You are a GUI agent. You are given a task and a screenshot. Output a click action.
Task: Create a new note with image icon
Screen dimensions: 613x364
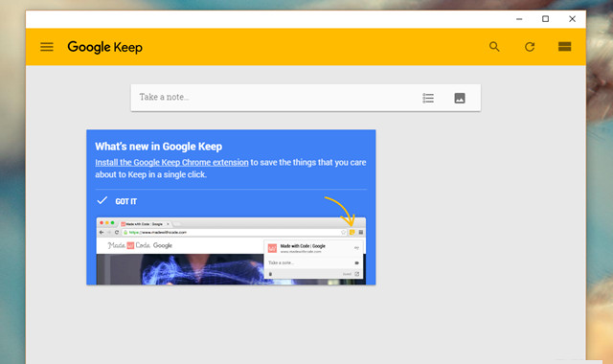[x=460, y=98]
